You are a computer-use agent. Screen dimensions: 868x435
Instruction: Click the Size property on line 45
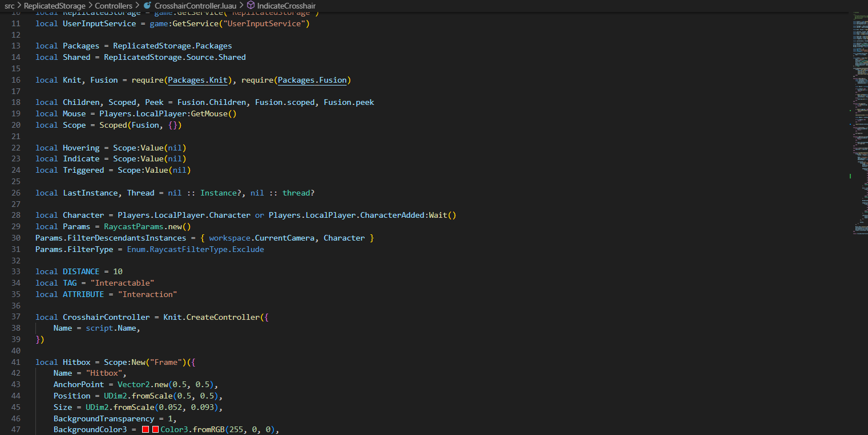click(x=63, y=407)
